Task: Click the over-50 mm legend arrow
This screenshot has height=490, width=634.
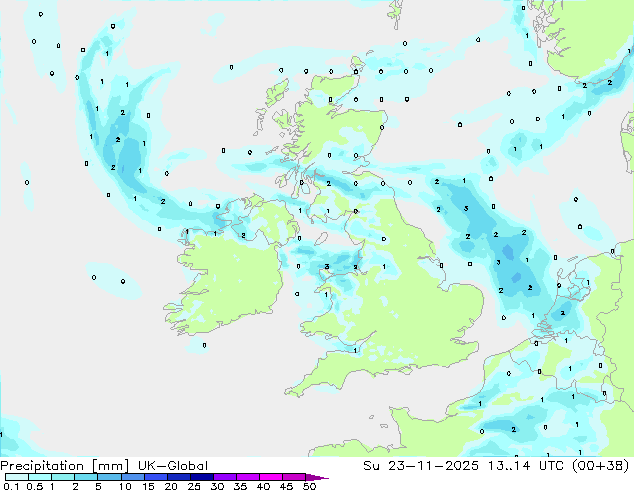Action: tap(317, 478)
